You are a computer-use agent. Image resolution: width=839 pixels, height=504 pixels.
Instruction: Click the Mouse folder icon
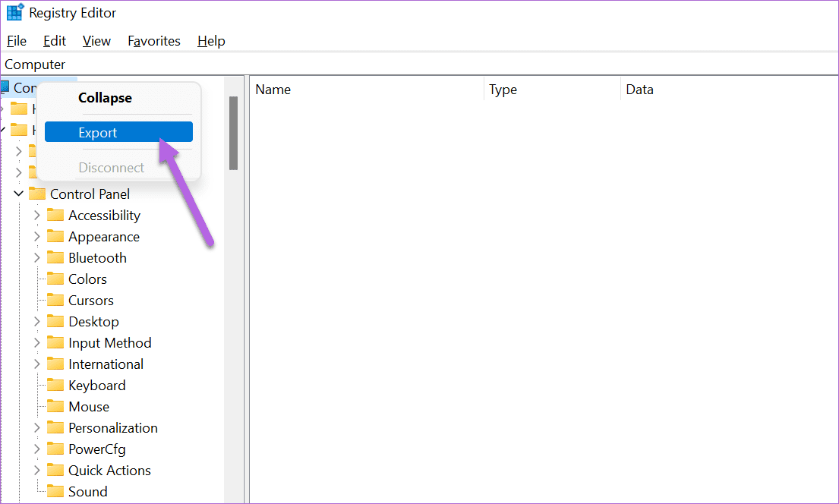(55, 406)
